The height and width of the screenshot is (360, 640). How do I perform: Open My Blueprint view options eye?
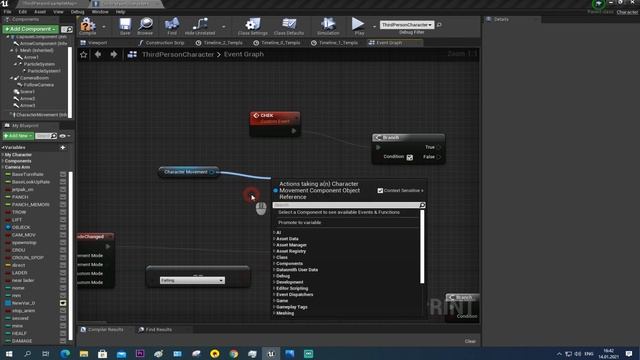(64, 136)
